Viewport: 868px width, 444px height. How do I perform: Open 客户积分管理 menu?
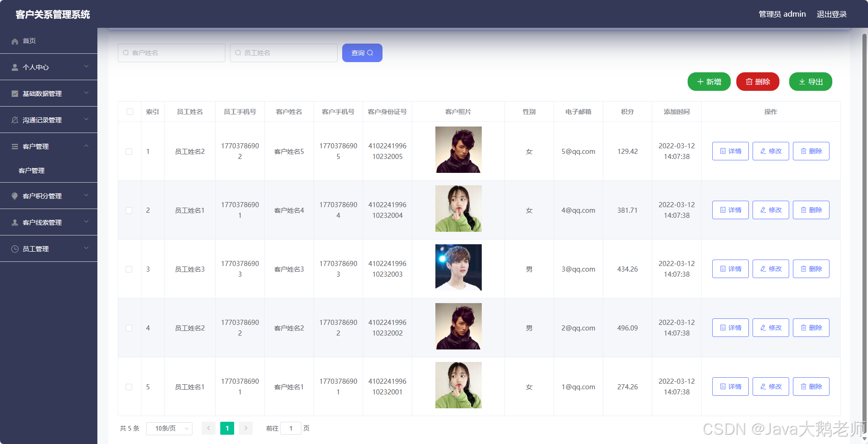[x=49, y=196]
